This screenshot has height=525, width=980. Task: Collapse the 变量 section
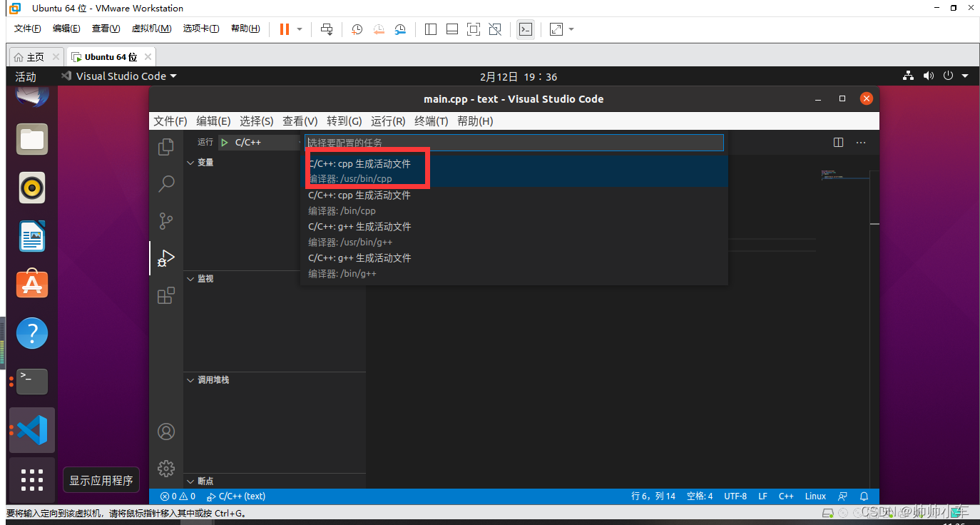pyautogui.click(x=275, y=163)
